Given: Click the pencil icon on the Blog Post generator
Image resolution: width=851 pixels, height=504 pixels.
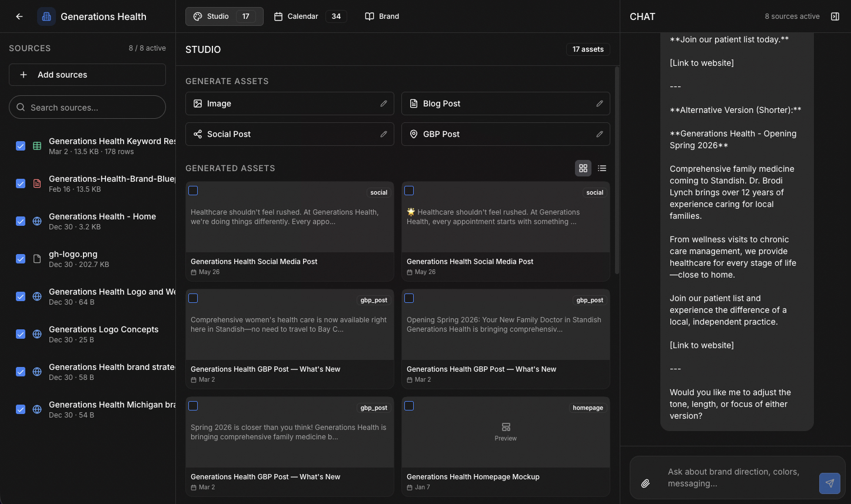Looking at the screenshot, I should click(600, 104).
